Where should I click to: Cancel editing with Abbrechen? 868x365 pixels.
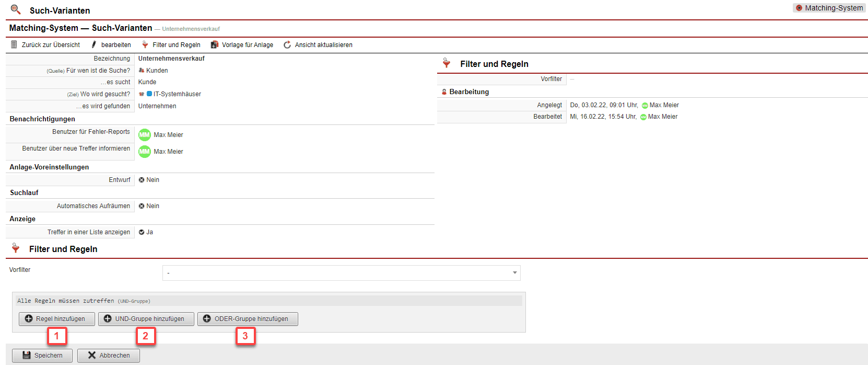109,356
